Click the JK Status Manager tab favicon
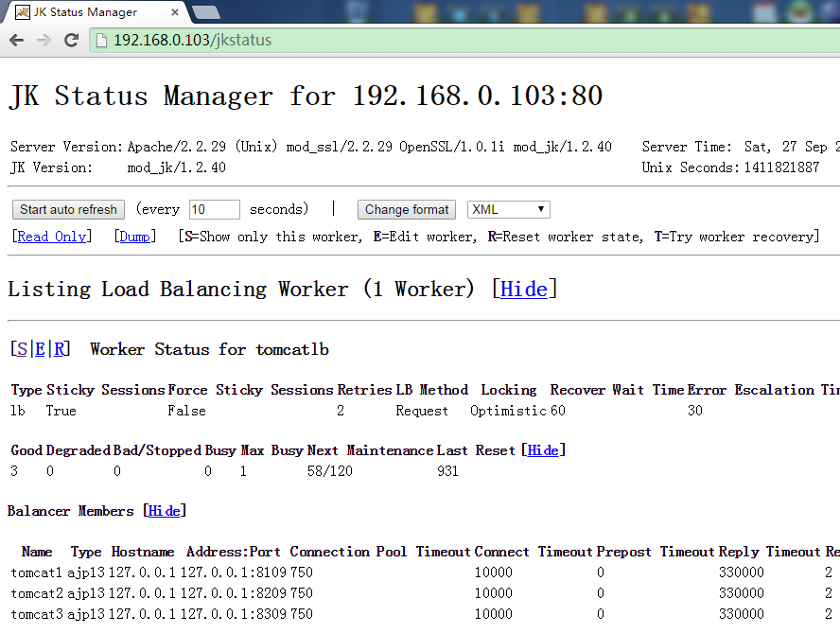Image resolution: width=840 pixels, height=634 pixels. (x=23, y=11)
